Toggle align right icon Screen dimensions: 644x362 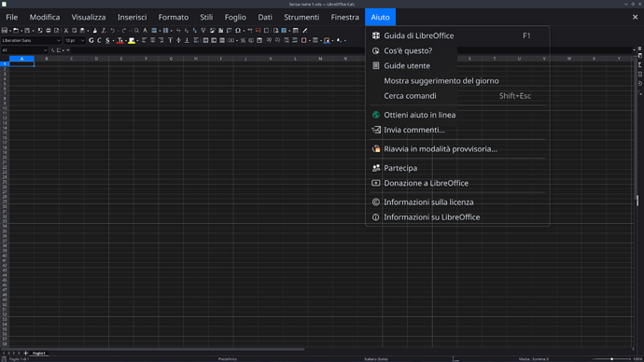pyautogui.click(x=161, y=40)
